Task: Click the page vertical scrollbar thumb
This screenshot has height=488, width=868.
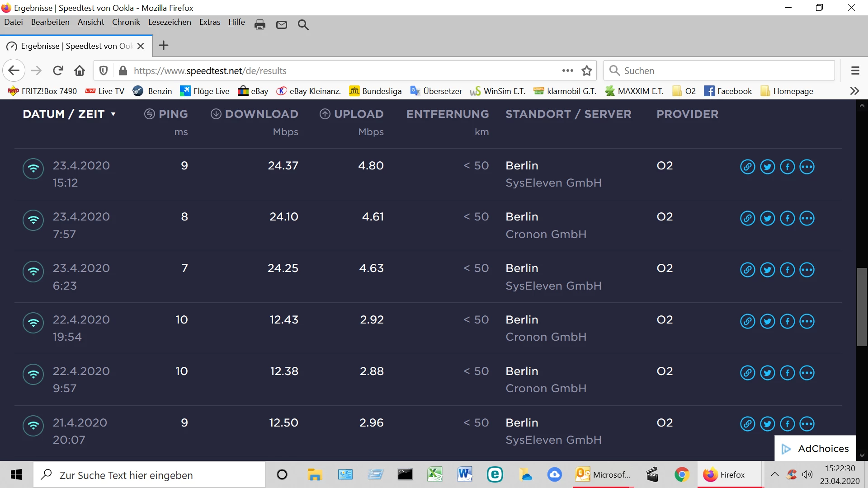Action: pos(862,307)
